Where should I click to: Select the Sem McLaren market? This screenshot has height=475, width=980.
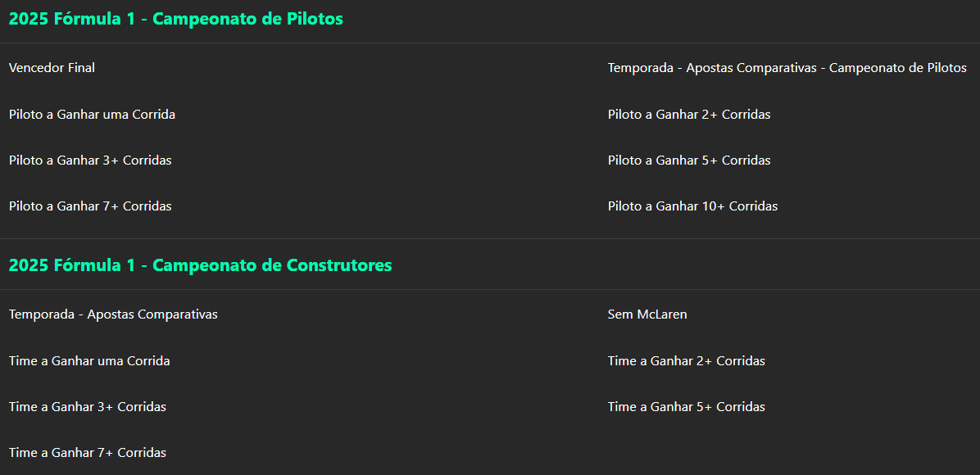coord(647,314)
